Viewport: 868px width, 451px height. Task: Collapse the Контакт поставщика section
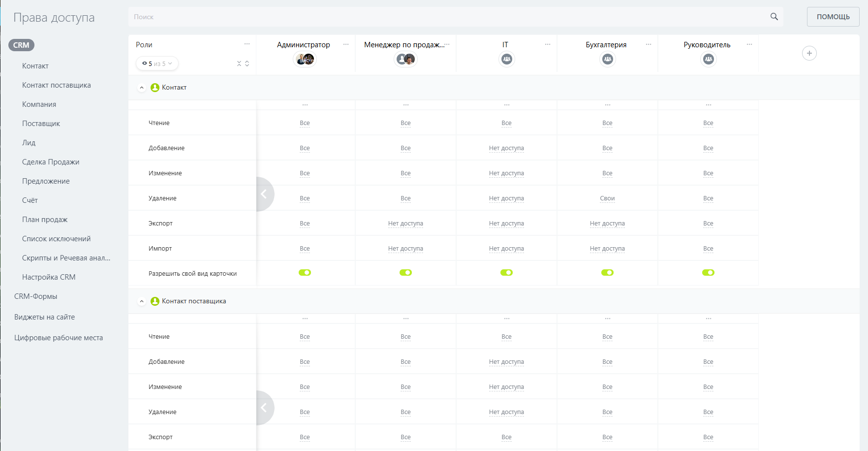[x=142, y=301]
